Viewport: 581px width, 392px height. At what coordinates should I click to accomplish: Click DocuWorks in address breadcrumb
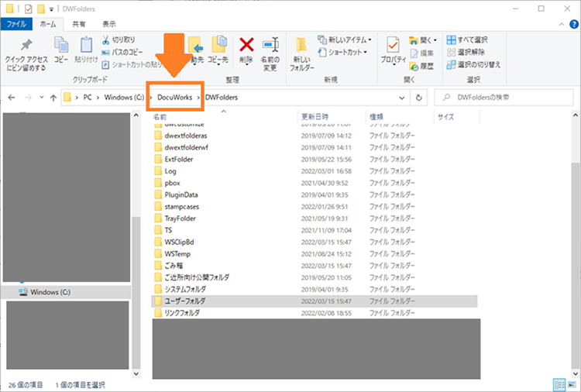pyautogui.click(x=174, y=98)
